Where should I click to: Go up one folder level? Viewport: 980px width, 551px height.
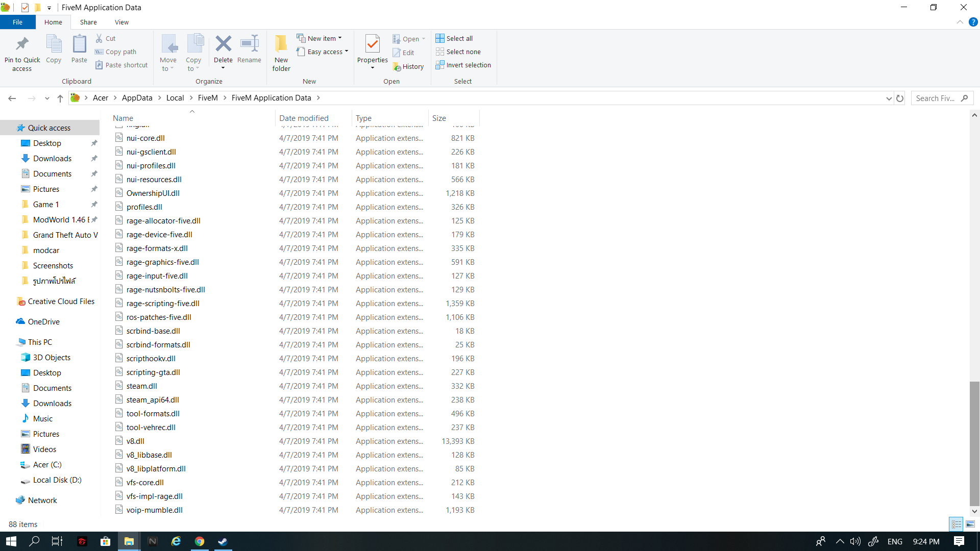[x=60, y=98]
